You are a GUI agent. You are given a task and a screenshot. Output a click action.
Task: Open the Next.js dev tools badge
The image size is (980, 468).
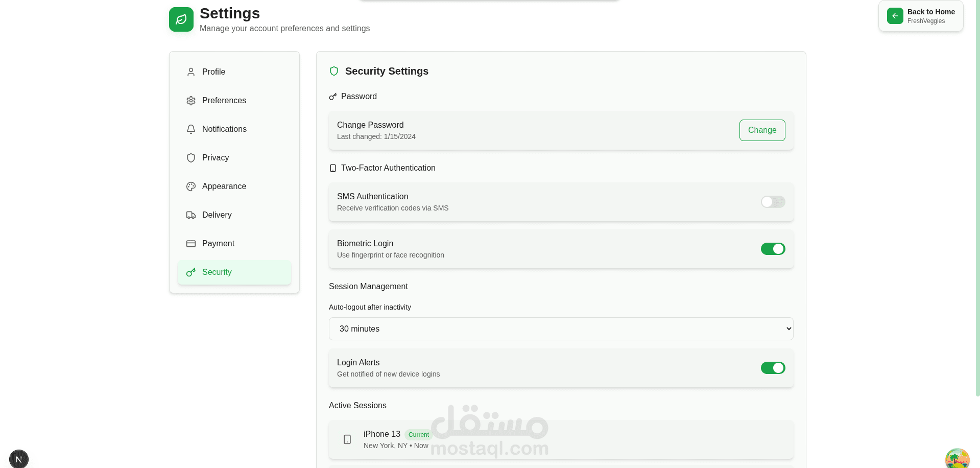19,459
